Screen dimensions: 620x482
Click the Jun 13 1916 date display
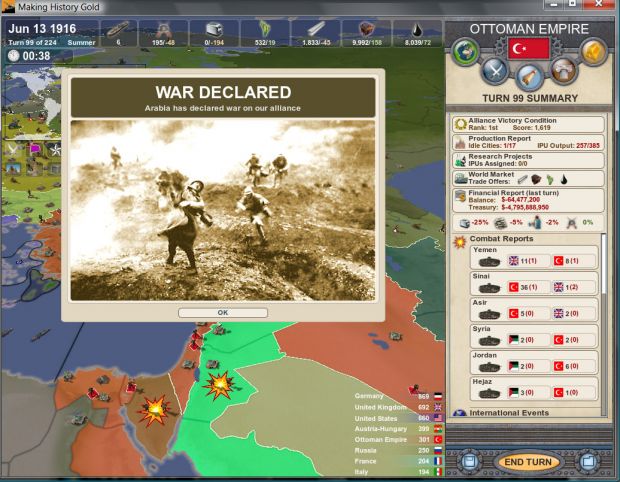point(42,28)
